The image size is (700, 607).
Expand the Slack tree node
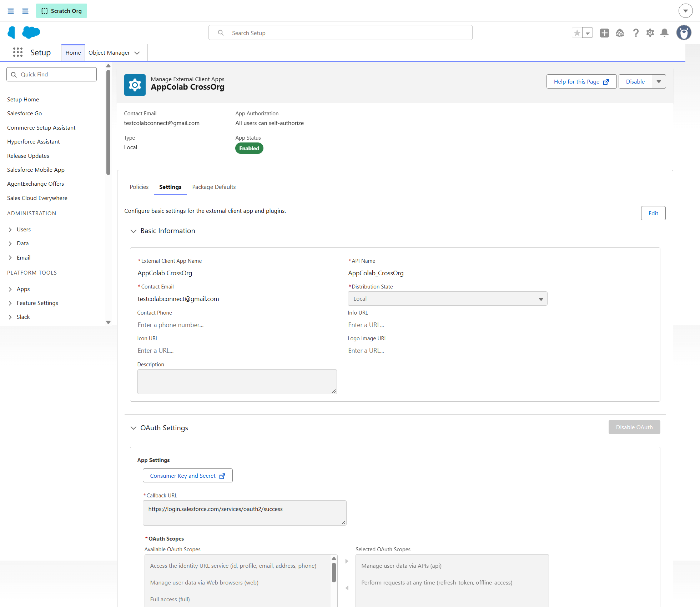tap(10, 317)
